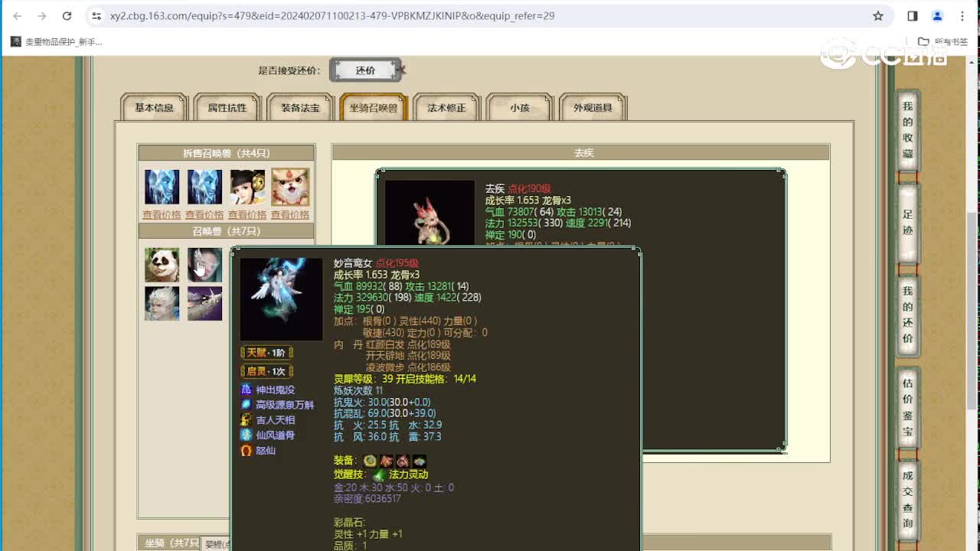Viewport: 980px width, 551px height.
Task: Click the 启灵·1次 badge
Action: pos(267,371)
